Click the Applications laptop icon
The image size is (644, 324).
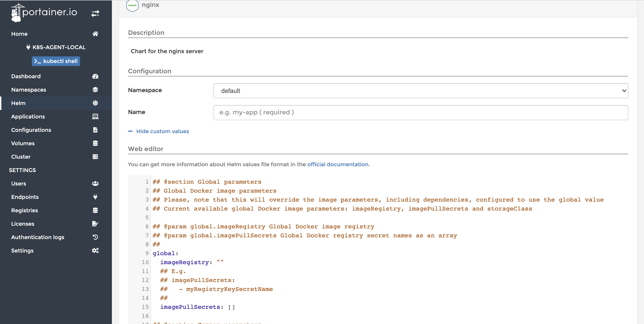95,116
